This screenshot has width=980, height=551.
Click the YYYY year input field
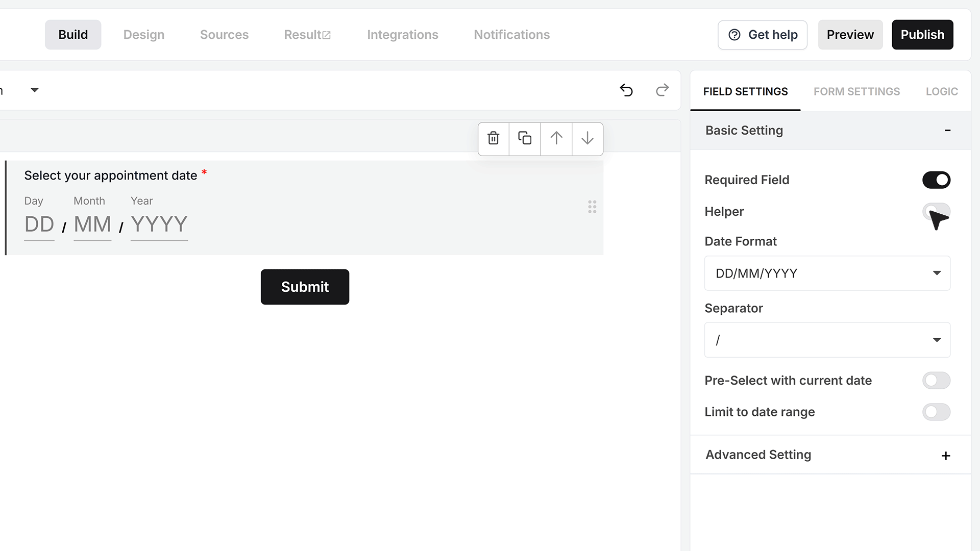coord(159,224)
